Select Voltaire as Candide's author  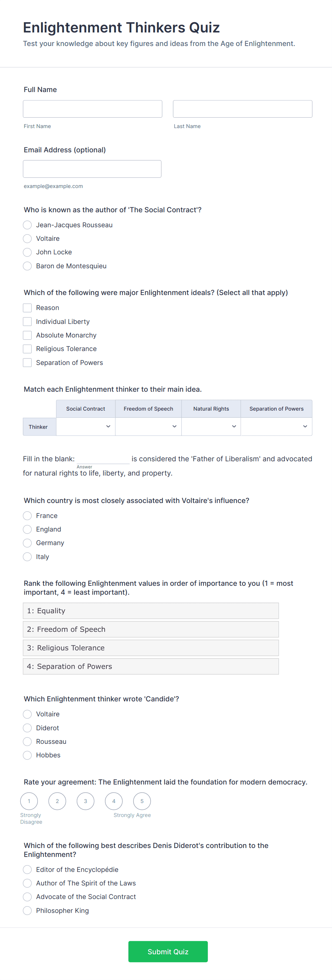27,714
